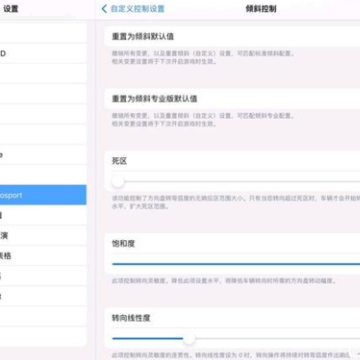This screenshot has height=360, width=360.
Task: Click the 转向线性度 label
Action: coord(131,318)
